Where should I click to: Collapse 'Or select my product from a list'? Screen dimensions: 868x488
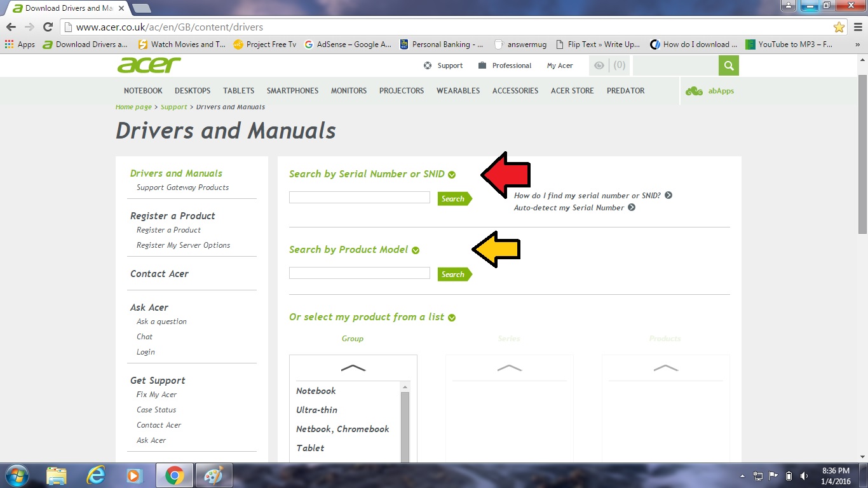click(x=452, y=318)
